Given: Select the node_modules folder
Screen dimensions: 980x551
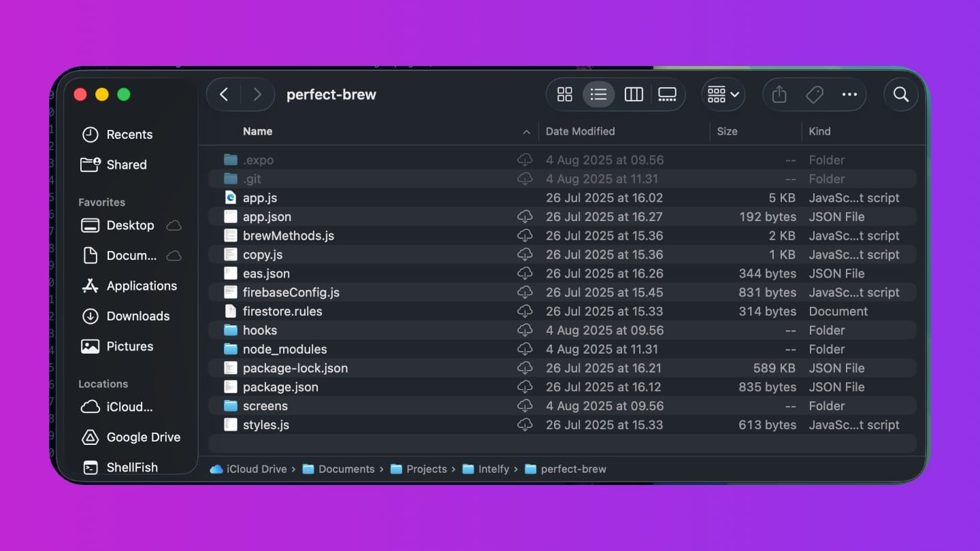Looking at the screenshot, I should point(284,350).
